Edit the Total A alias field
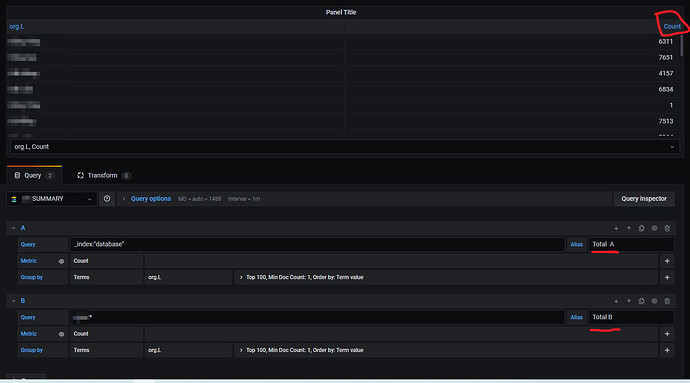Image resolution: width=690 pixels, height=383 pixels. pyautogui.click(x=631, y=244)
